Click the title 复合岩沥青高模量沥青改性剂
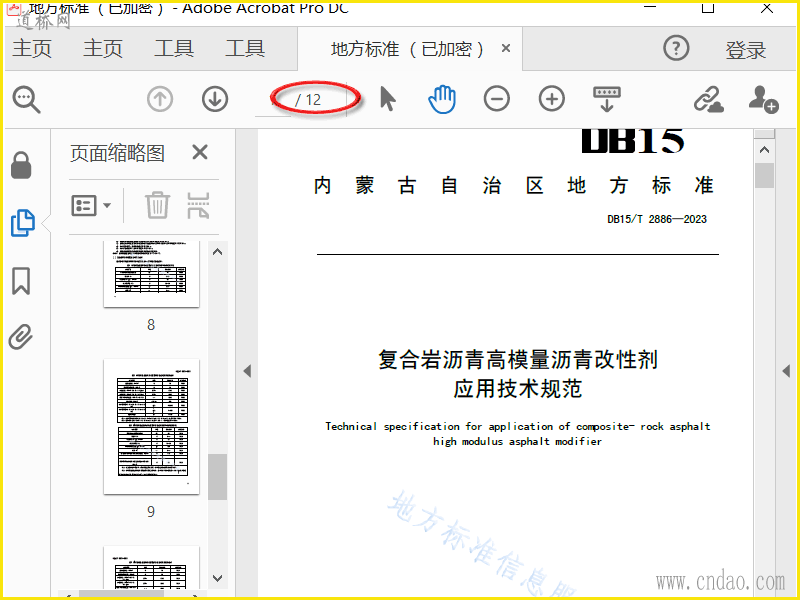 518,359
